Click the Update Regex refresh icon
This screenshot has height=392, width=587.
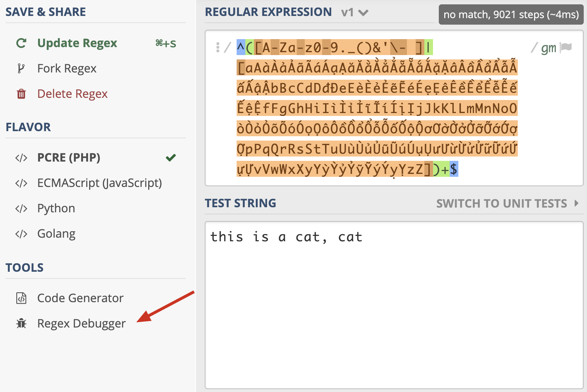point(21,43)
